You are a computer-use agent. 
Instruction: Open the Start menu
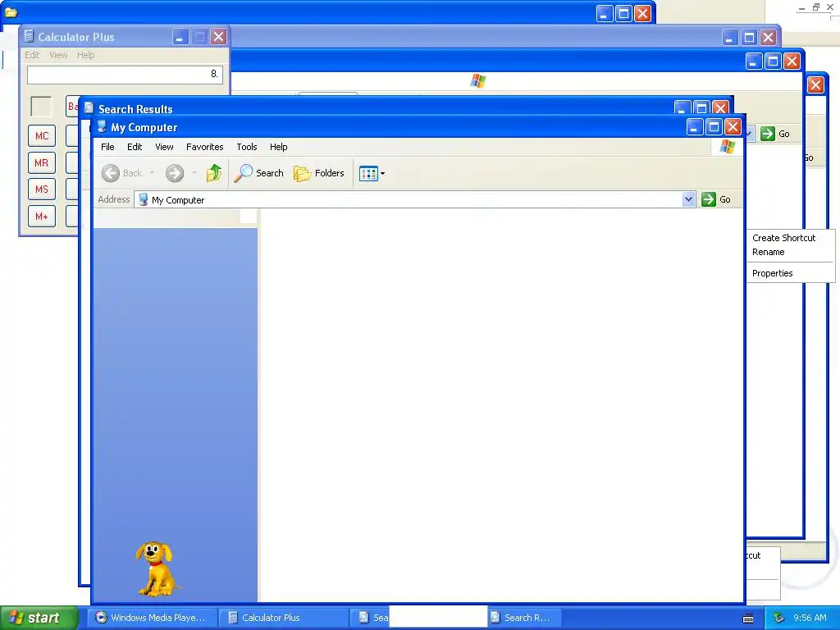tap(39, 618)
